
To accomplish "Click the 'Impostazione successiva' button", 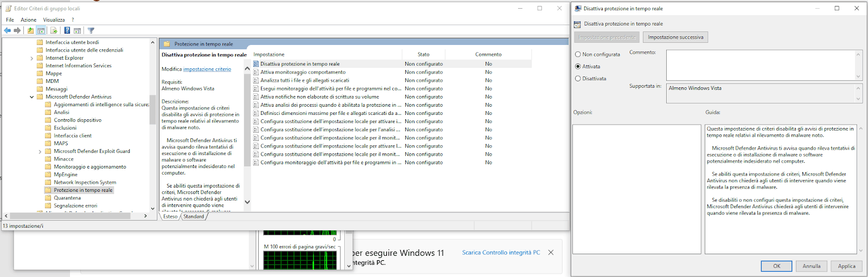I will (x=675, y=37).
